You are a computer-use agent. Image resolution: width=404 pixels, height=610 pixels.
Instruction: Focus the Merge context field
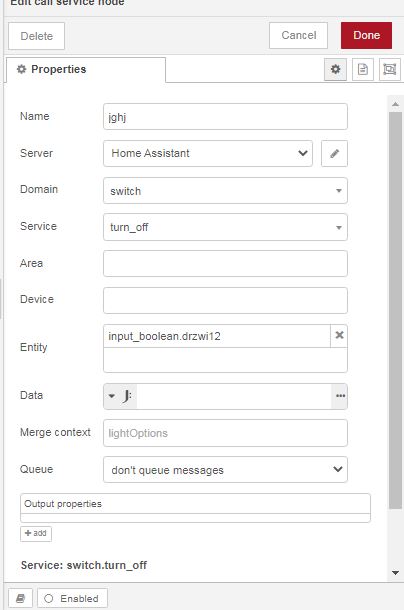click(225, 433)
